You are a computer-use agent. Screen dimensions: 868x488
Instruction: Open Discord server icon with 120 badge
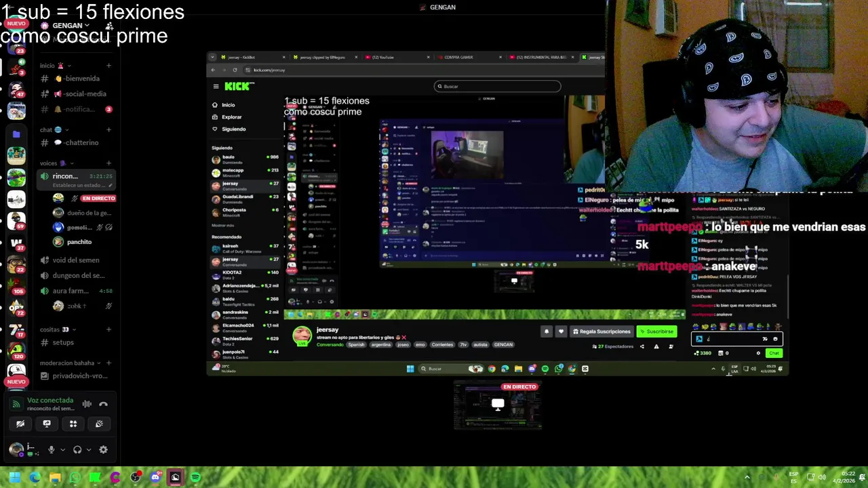16,350
